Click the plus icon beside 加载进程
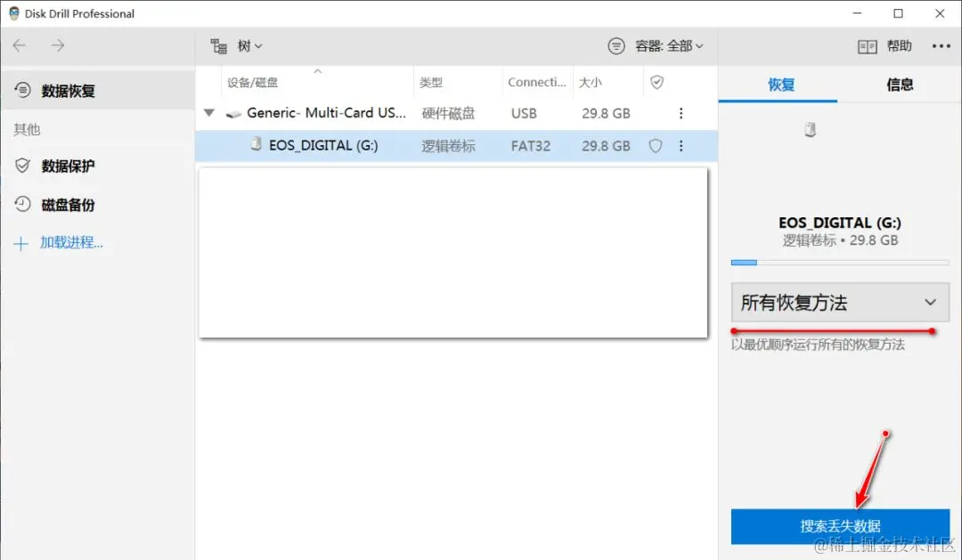The image size is (962, 560). pos(20,244)
